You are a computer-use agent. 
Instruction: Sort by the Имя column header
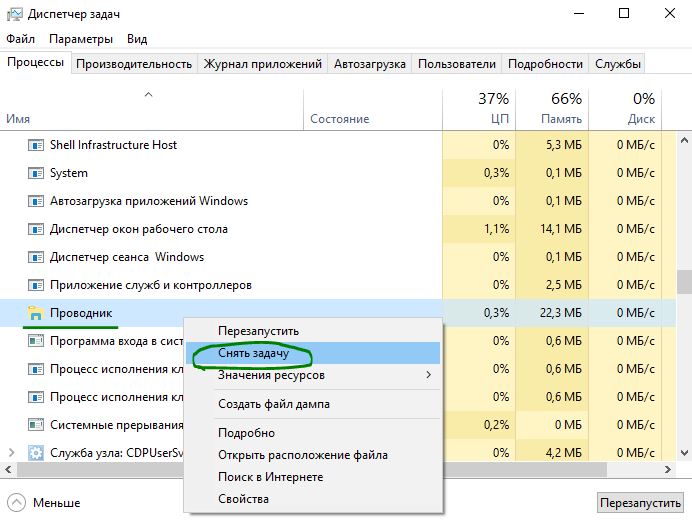151,109
